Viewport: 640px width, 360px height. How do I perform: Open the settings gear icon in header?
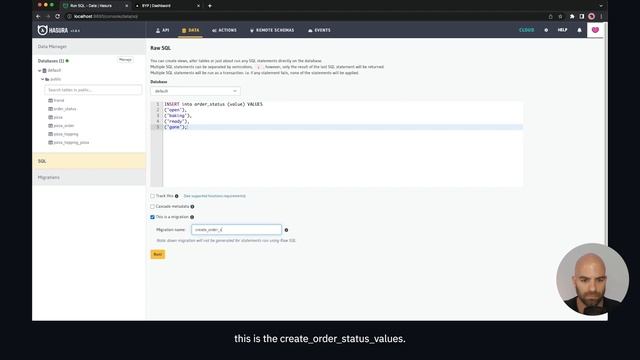click(546, 30)
